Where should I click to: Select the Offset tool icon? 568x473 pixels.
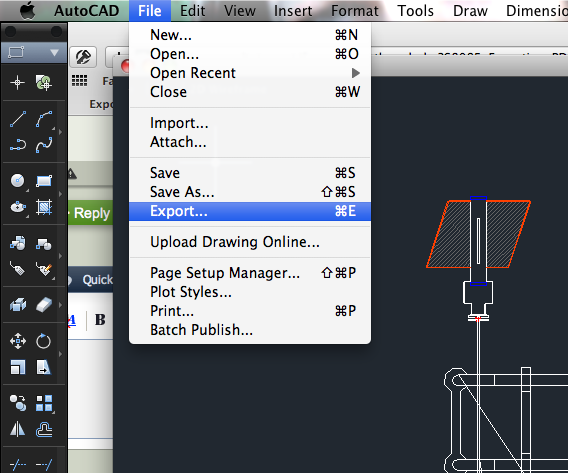pos(44,430)
